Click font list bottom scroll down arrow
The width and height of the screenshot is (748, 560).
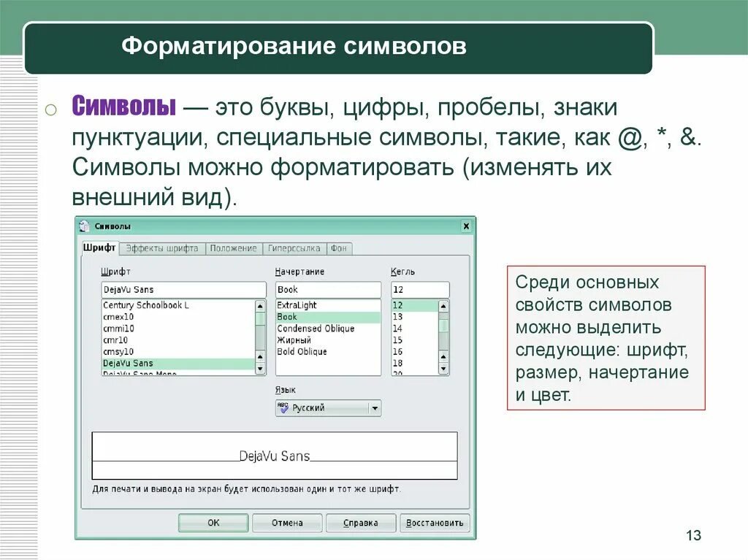click(x=260, y=369)
